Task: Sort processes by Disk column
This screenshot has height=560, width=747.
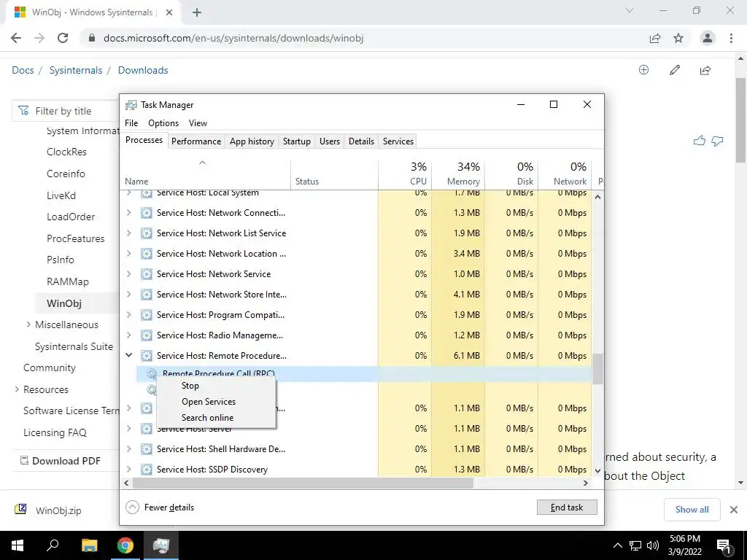Action: point(511,174)
